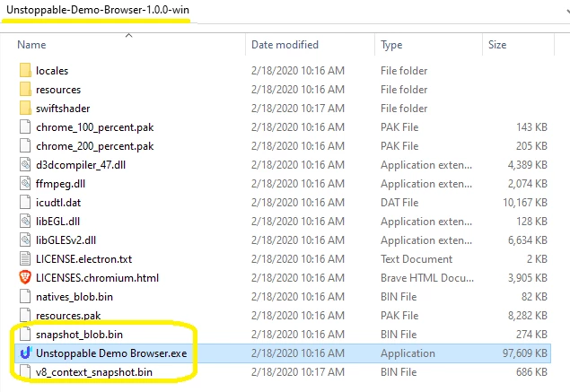Click the 143 KB size value
Image resolution: width=570 pixels, height=392 pixels.
pyautogui.click(x=531, y=127)
